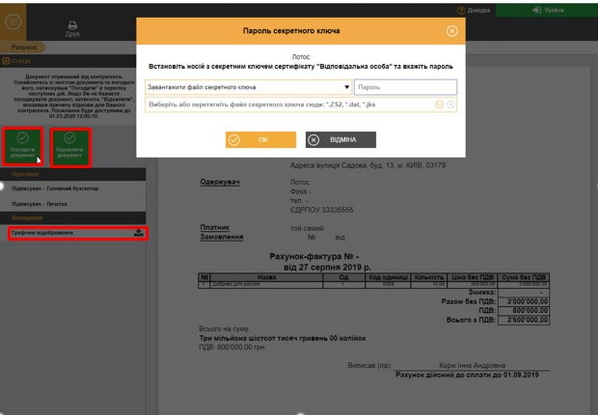Image resolution: width=598 pixels, height=415 pixels.
Task: Cancel with the ВІДМІНА button
Action: tap(341, 140)
